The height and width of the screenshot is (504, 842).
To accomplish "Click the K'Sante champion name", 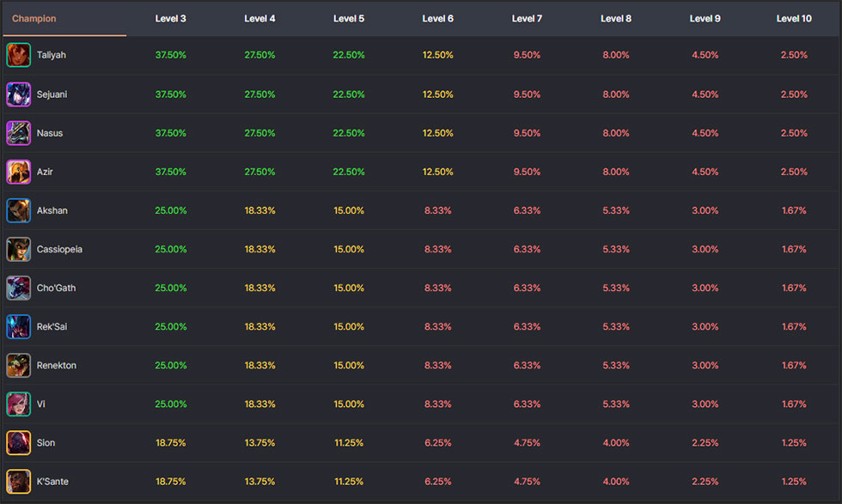I will pyautogui.click(x=52, y=482).
